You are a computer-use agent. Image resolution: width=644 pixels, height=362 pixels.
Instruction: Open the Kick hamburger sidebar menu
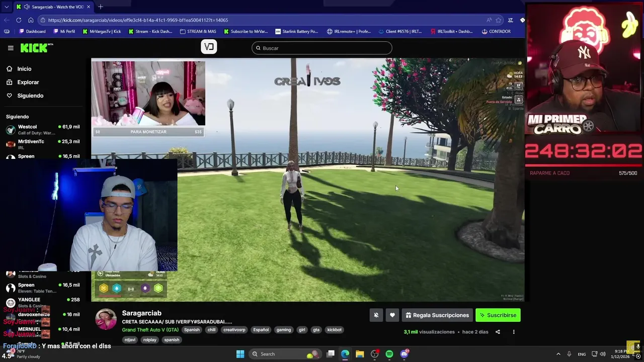11,48
